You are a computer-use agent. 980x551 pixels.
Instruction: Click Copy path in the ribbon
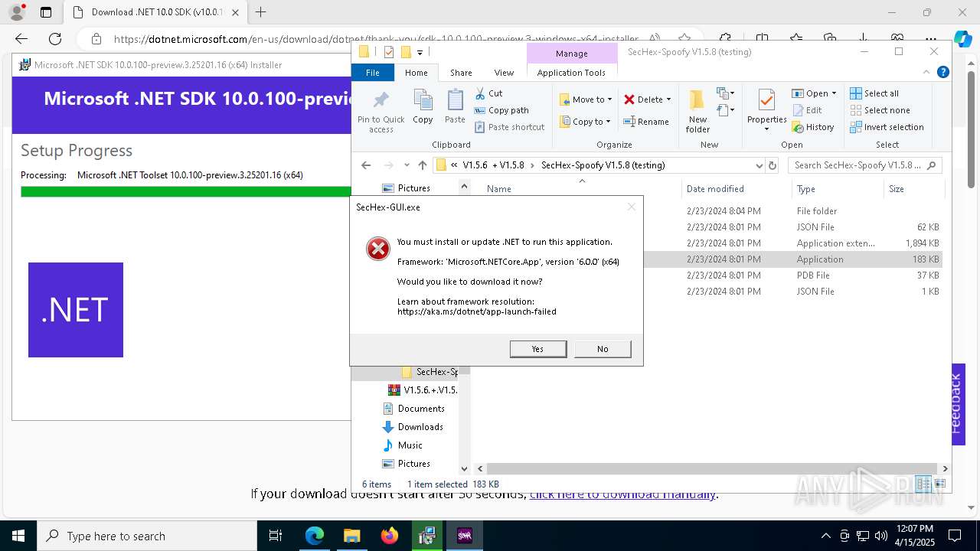(x=501, y=110)
